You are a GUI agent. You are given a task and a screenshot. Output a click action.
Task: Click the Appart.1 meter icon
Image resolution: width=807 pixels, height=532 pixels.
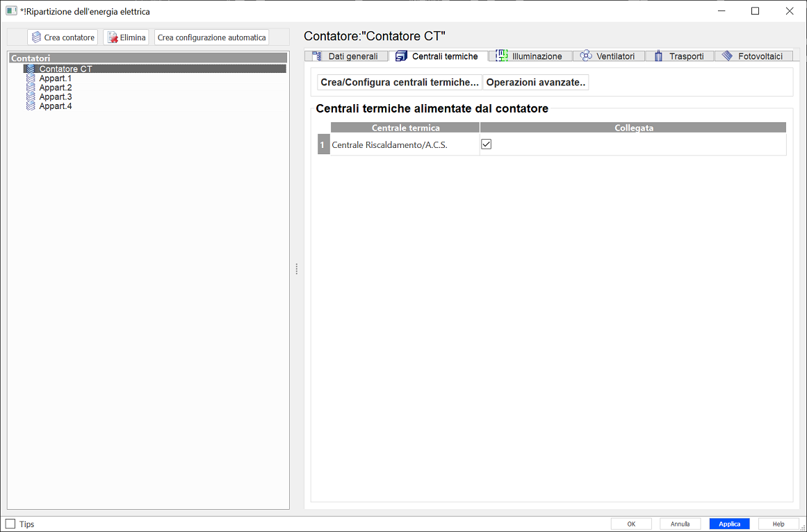point(31,78)
